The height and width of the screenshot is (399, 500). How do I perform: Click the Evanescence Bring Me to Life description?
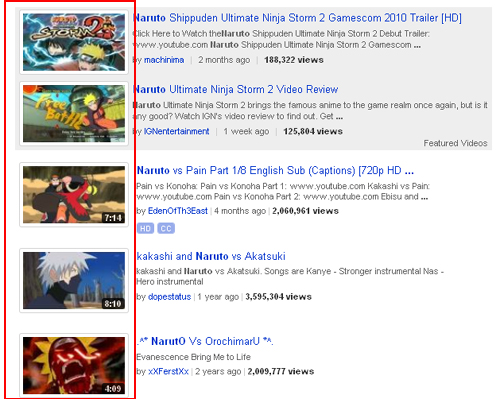(x=193, y=357)
